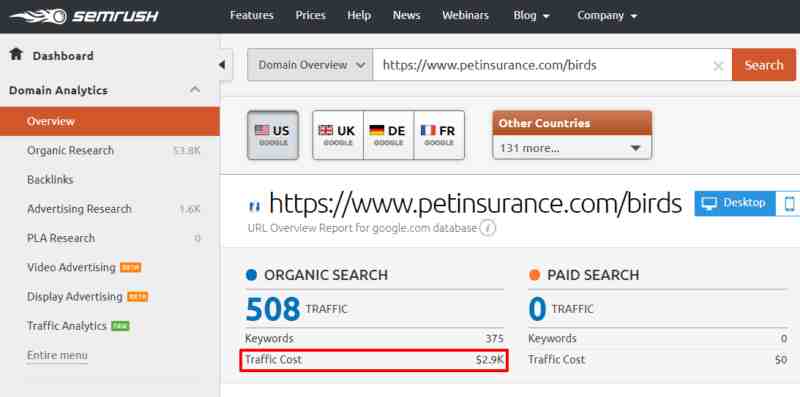This screenshot has width=800, height=397.
Task: Clear the search field with the X icon
Action: [718, 66]
